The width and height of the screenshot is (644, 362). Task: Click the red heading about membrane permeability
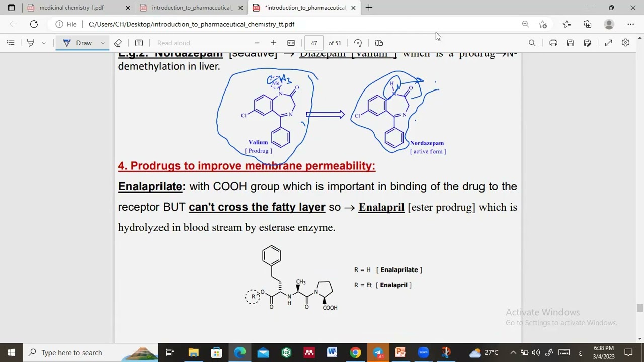[x=247, y=166]
